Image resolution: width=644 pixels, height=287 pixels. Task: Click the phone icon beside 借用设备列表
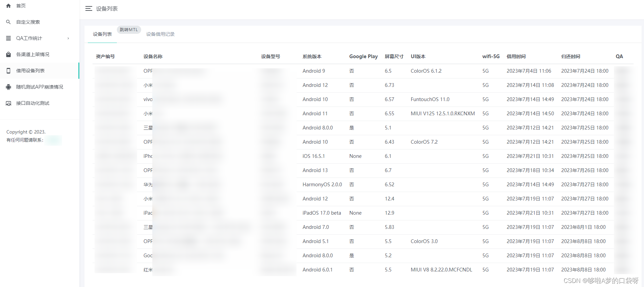[8, 71]
